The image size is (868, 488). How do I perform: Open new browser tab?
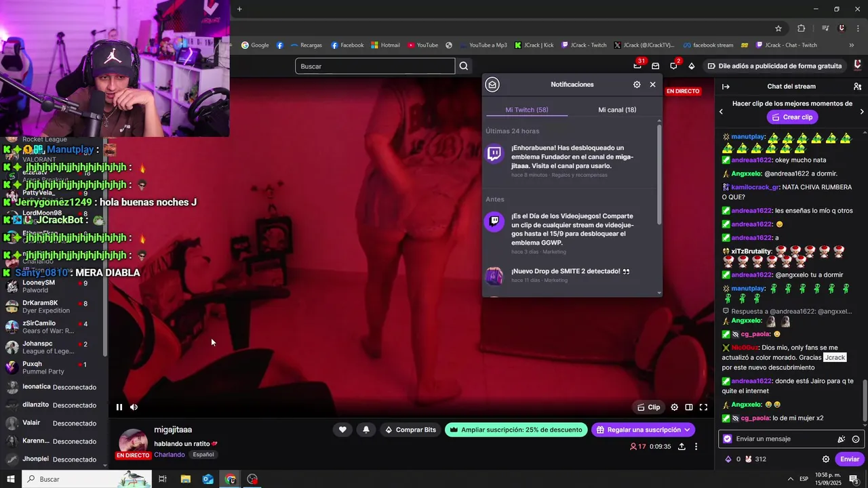coord(239,9)
